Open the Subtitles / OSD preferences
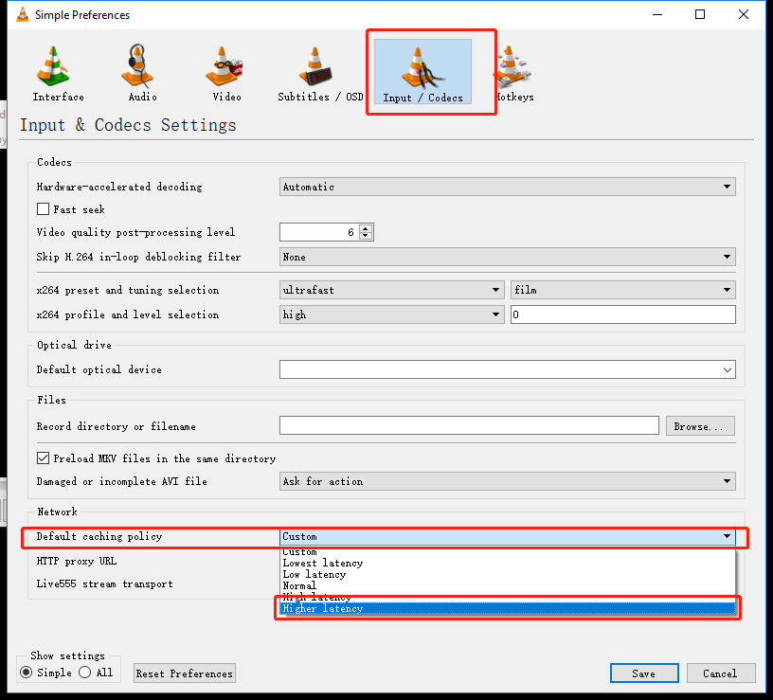Image resolution: width=773 pixels, height=700 pixels. click(x=320, y=73)
